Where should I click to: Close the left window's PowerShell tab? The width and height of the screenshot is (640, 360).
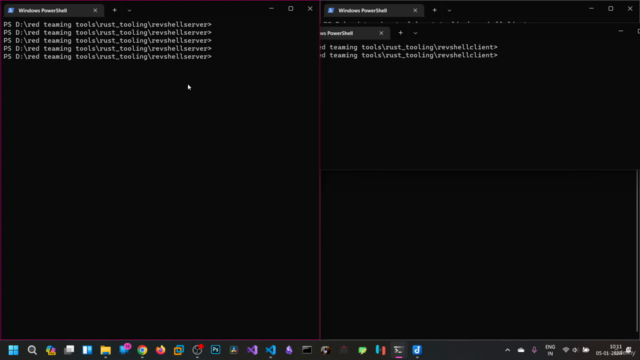click(95, 10)
